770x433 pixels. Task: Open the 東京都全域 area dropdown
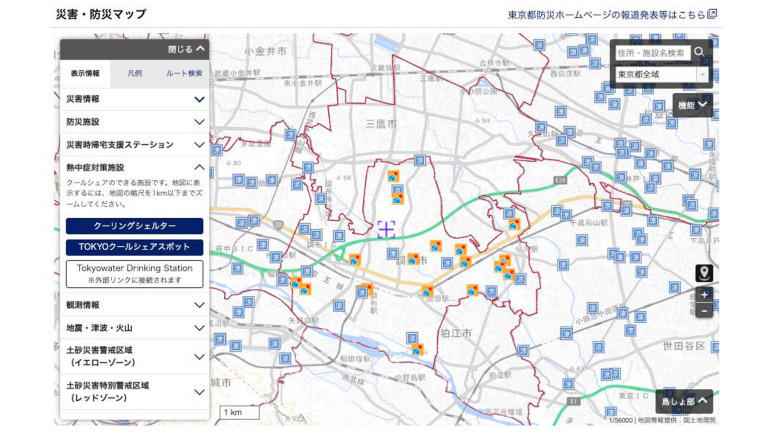coord(661,74)
